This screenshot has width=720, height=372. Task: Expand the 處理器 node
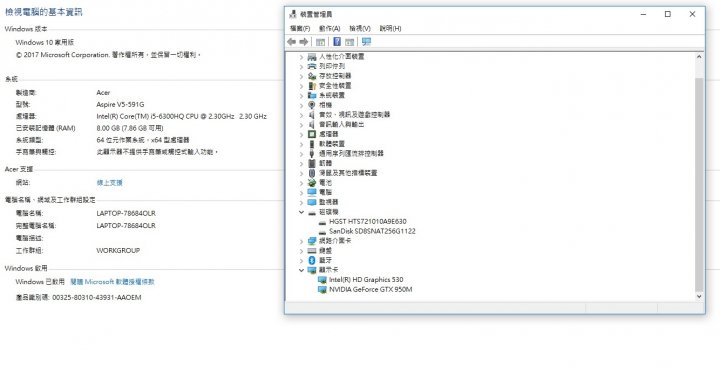(x=301, y=134)
